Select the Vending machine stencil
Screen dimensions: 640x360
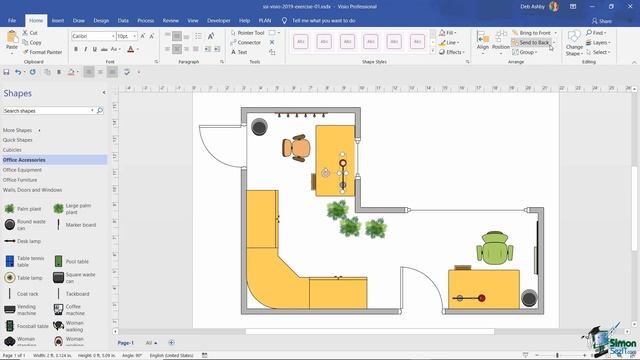pos(20,310)
